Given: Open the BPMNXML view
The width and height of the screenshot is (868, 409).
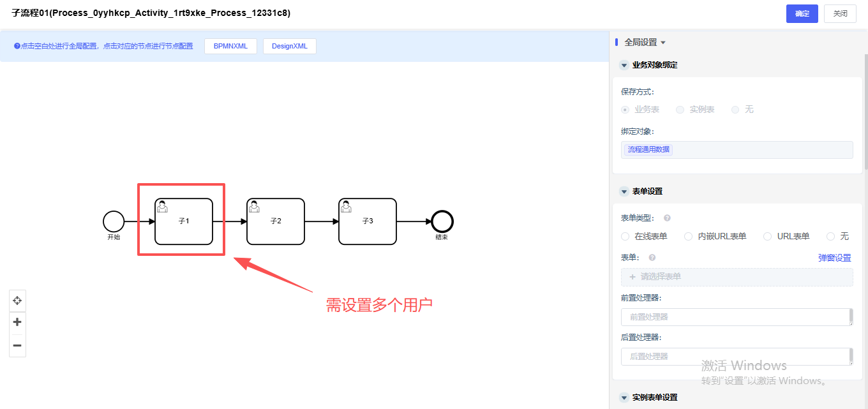Looking at the screenshot, I should tap(230, 46).
